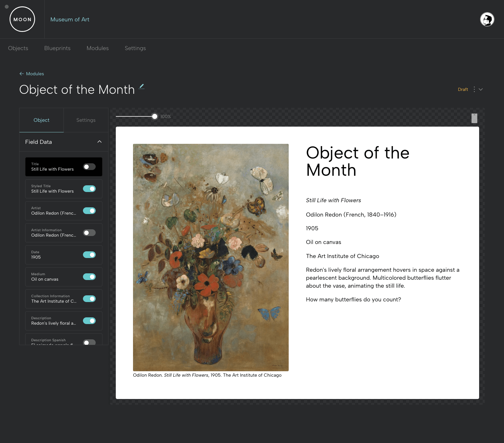Click the Draft status label
504x443 pixels.
click(x=463, y=89)
